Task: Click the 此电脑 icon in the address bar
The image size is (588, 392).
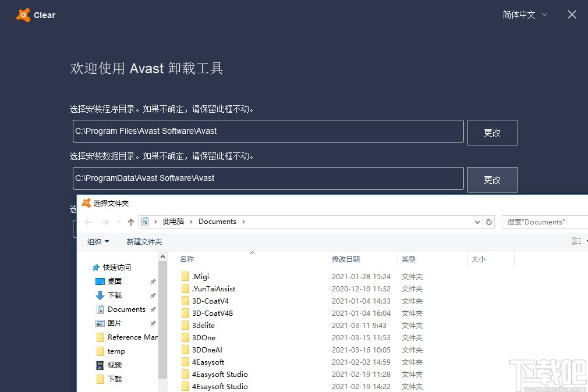Action: (x=146, y=221)
